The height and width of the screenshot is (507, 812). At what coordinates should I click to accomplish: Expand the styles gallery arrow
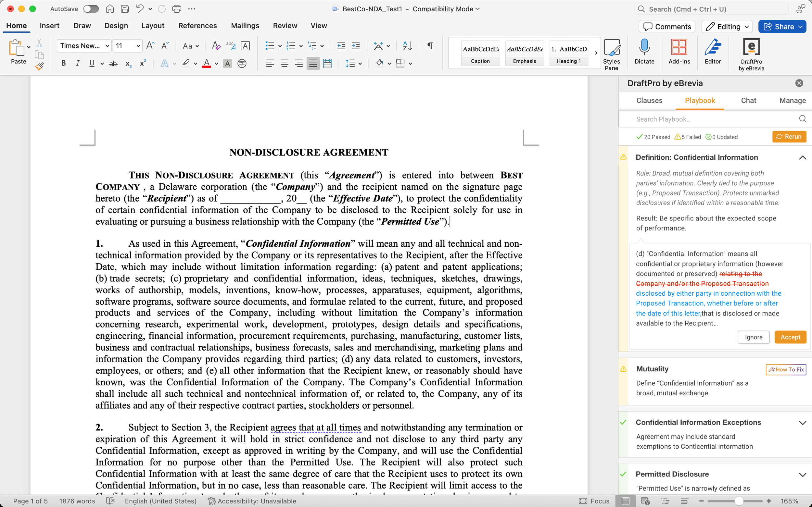click(x=596, y=53)
